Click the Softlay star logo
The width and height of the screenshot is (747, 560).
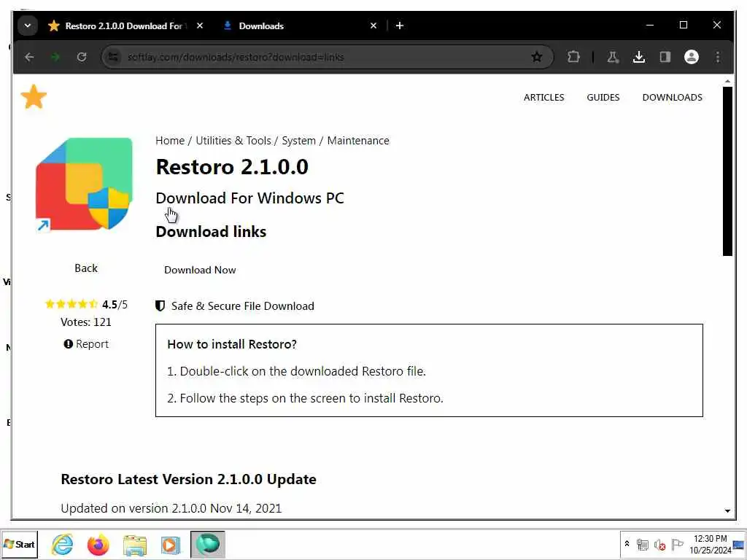[34, 97]
